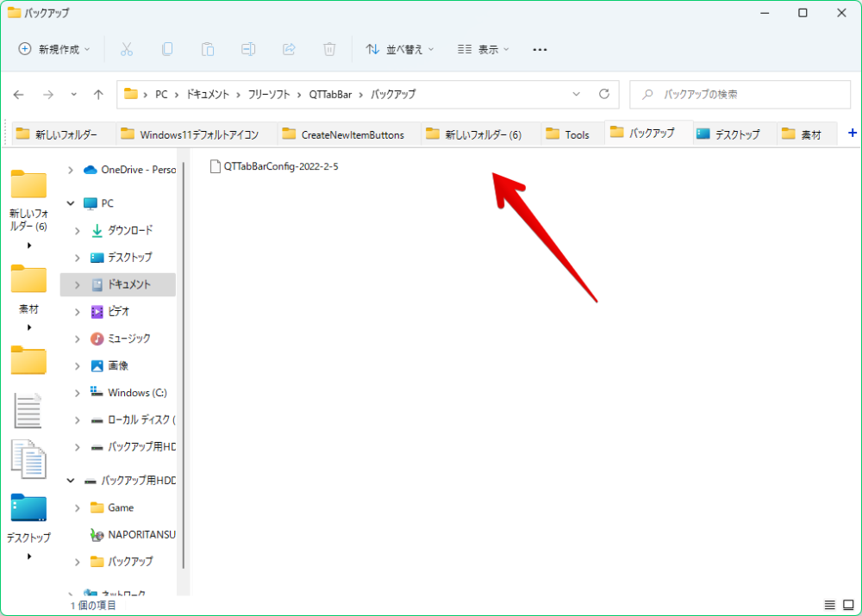Go up one folder level
This screenshot has width=862, height=616.
(98, 94)
